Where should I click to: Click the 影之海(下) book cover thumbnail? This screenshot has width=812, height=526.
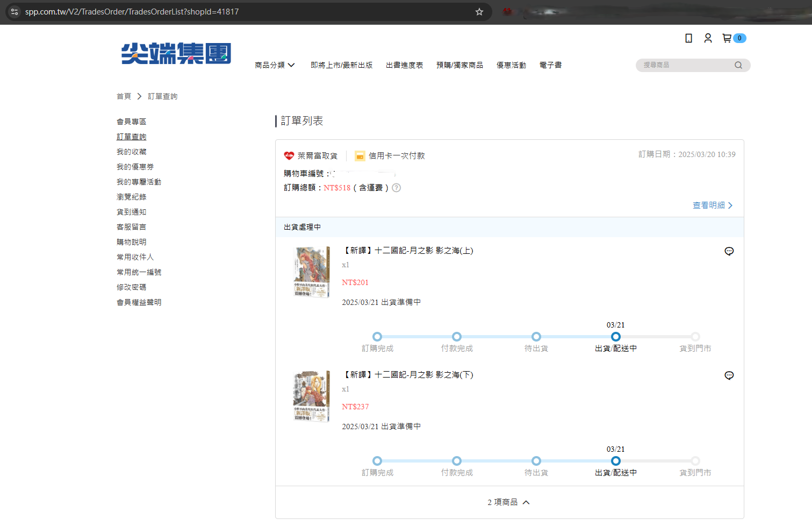click(312, 396)
